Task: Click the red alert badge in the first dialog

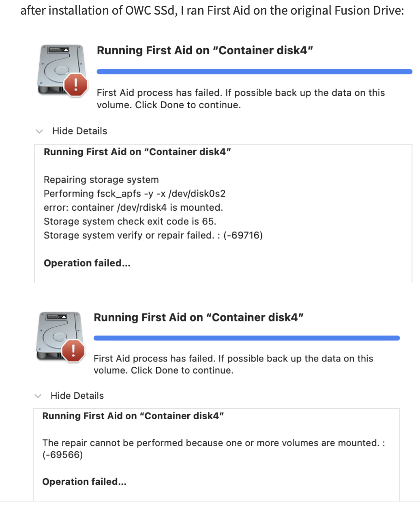Action: click(75, 85)
